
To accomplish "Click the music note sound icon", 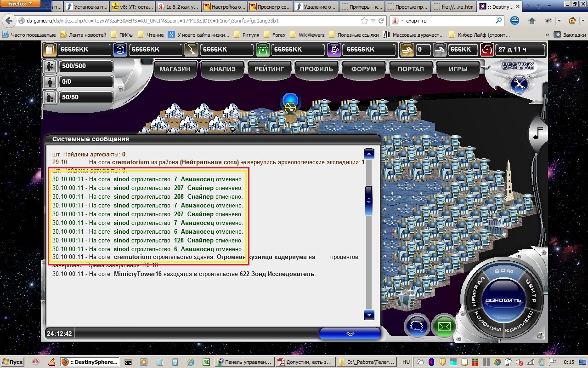I will point(537,133).
